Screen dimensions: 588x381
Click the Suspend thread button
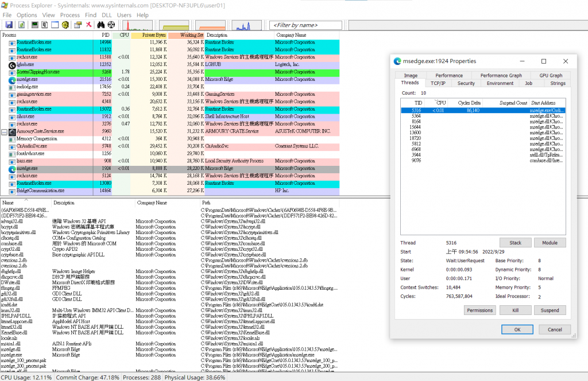[550, 310]
